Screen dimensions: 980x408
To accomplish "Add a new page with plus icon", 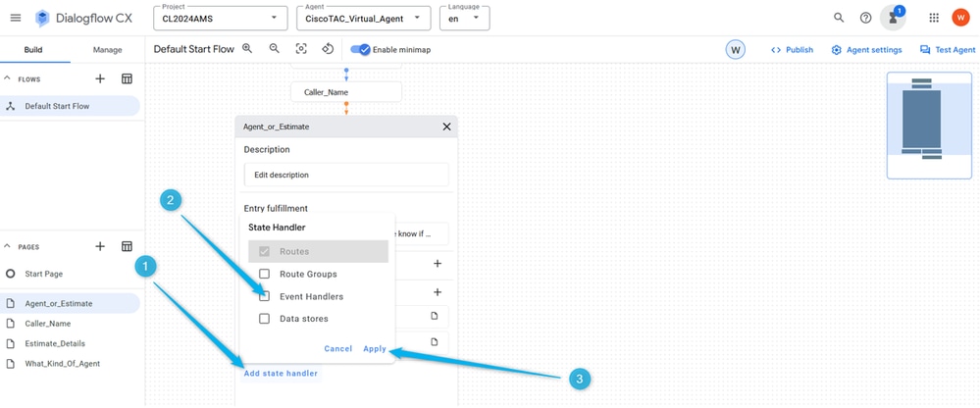I will [100, 246].
